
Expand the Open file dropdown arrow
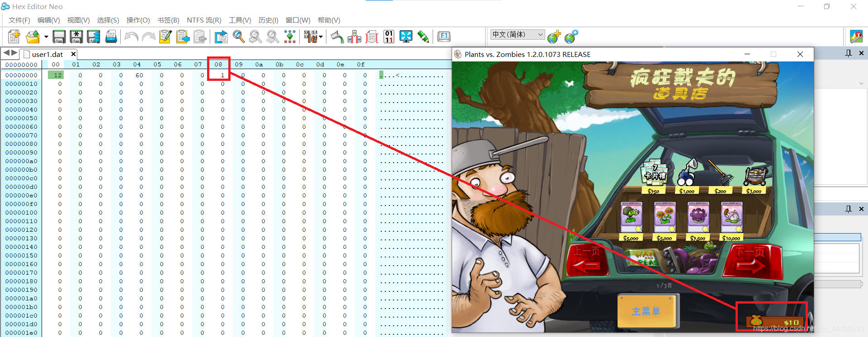(46, 37)
